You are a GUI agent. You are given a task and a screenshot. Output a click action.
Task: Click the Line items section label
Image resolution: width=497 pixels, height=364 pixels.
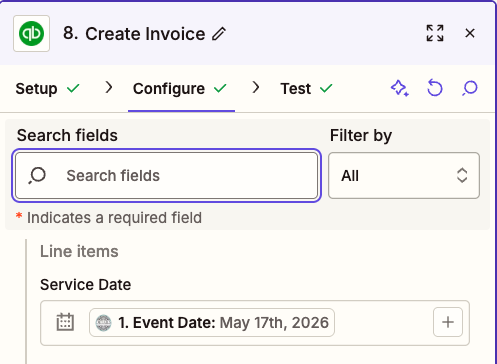point(79,251)
